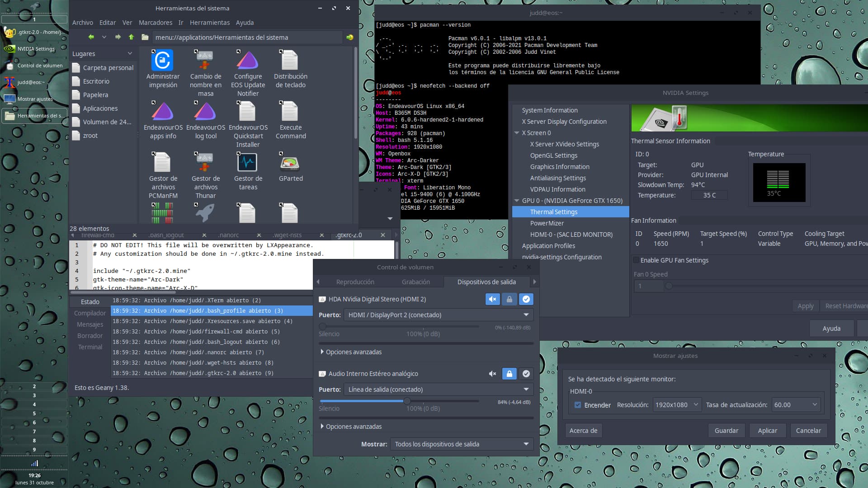868x488 pixels.
Task: Adjust Audio Interno volume slider
Action: [x=399, y=401]
